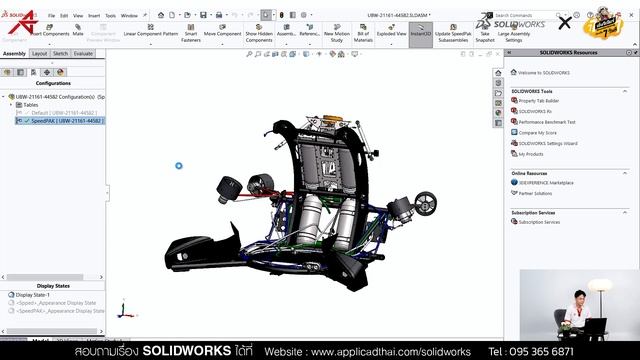Open the Tools menu
Screen dimensions: 640x360
[111, 16]
